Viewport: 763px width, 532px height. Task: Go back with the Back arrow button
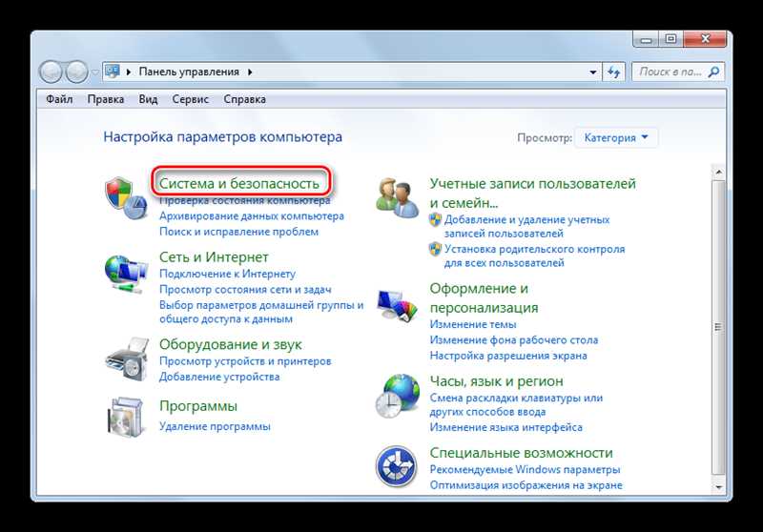click(x=51, y=72)
